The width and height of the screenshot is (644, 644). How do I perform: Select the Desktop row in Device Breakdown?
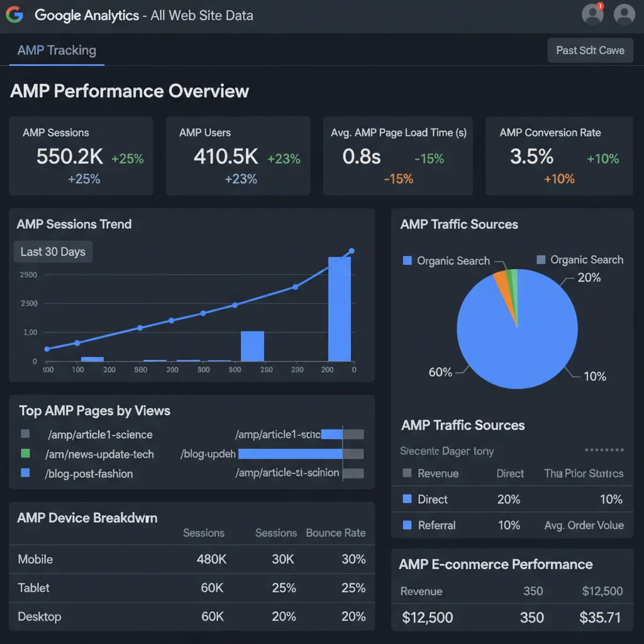pyautogui.click(x=192, y=617)
